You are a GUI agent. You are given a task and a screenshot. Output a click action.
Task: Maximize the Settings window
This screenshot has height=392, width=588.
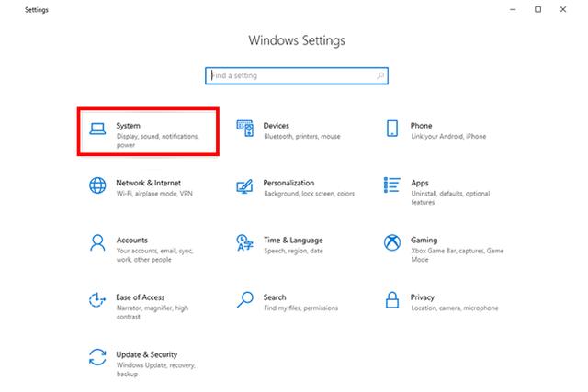tap(537, 10)
